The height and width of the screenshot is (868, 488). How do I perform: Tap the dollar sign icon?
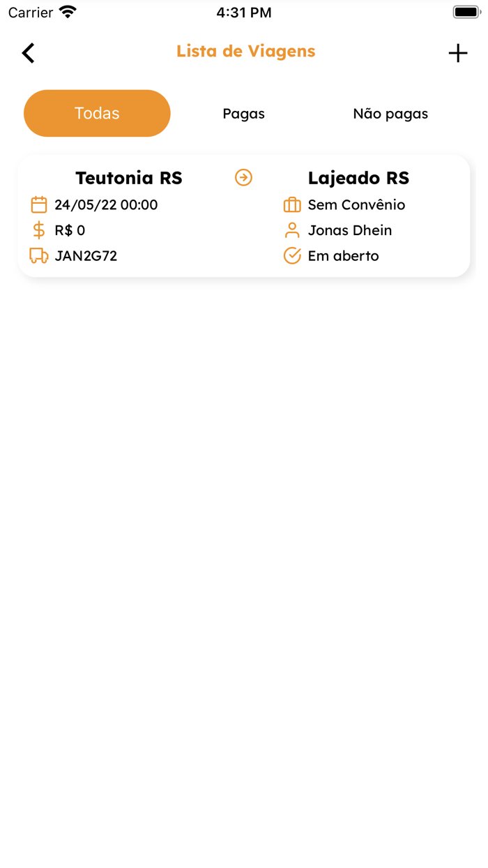click(39, 230)
